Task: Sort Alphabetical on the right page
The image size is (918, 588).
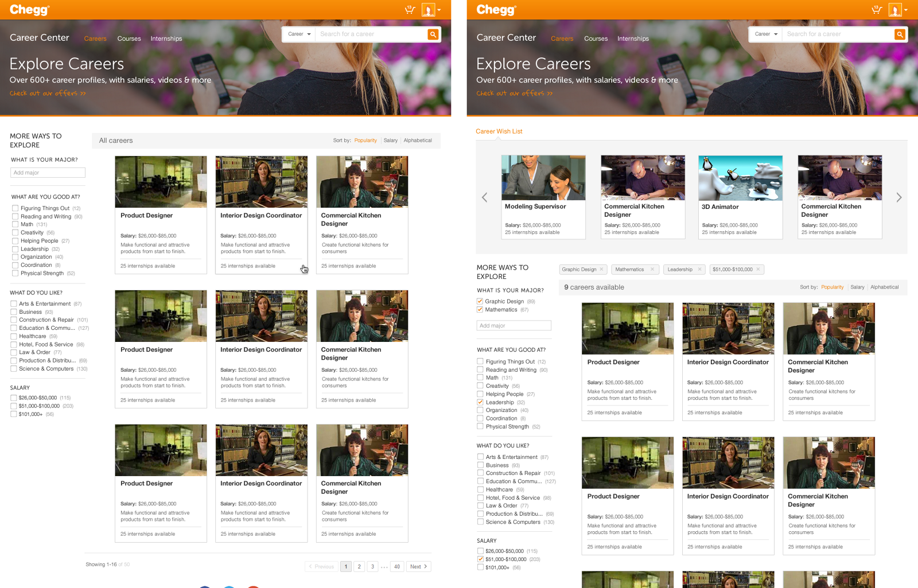Action: pos(885,287)
